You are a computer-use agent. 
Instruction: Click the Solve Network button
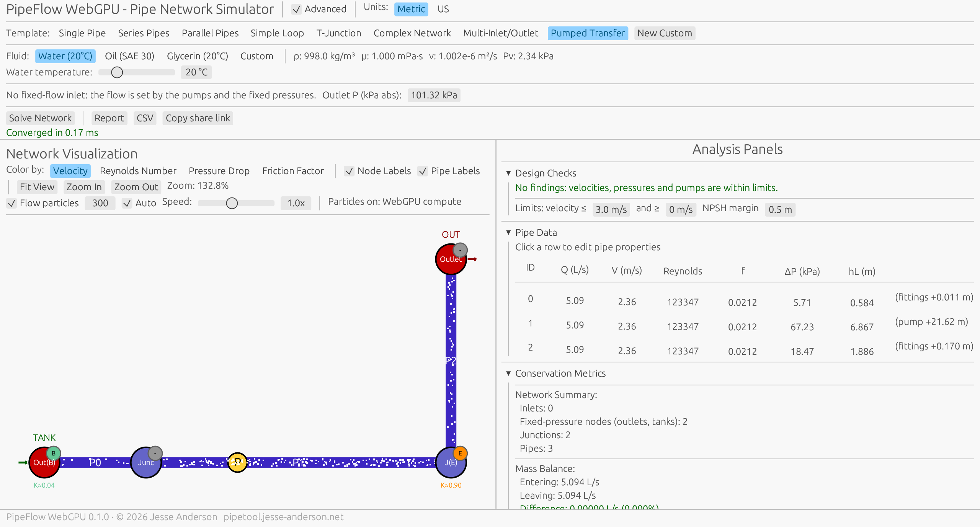tap(40, 118)
